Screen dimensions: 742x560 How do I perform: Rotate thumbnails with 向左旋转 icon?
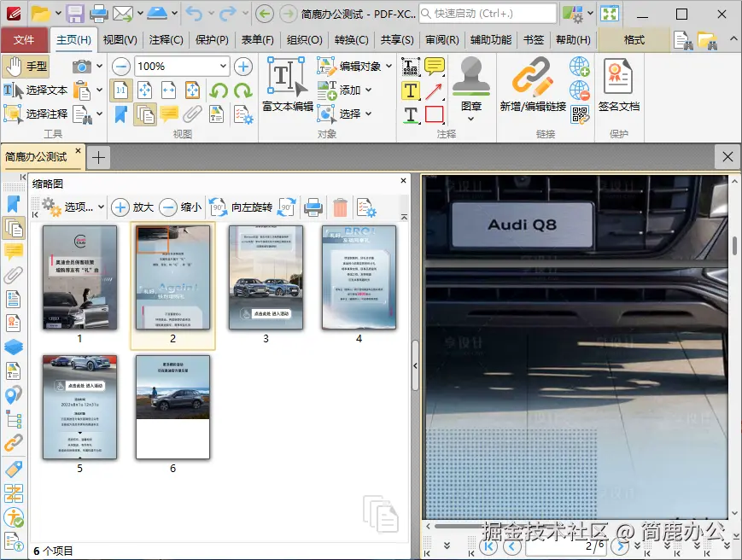tap(219, 207)
